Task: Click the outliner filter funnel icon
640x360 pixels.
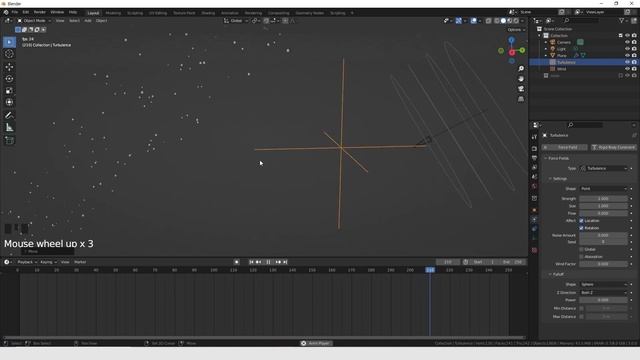Action: (x=622, y=20)
